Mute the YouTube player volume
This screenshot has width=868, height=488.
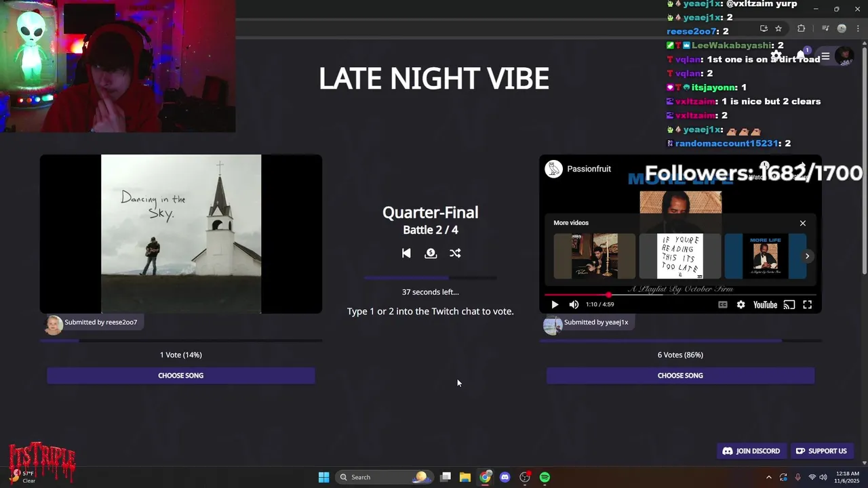click(574, 305)
